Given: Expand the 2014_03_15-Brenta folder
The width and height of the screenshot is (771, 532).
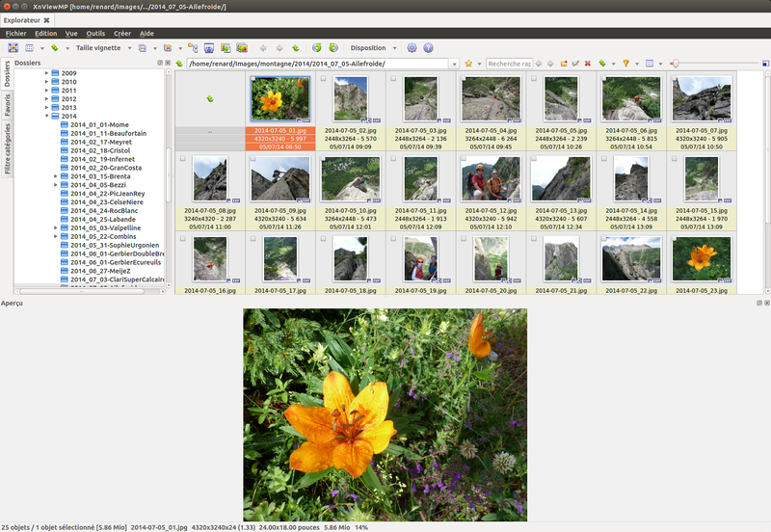Looking at the screenshot, I should [x=56, y=176].
